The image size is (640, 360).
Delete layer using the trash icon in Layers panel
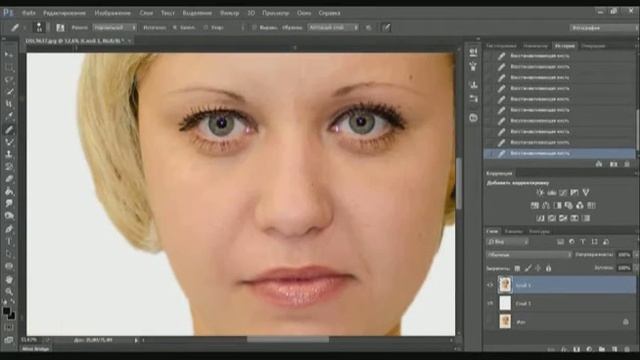pos(627,349)
